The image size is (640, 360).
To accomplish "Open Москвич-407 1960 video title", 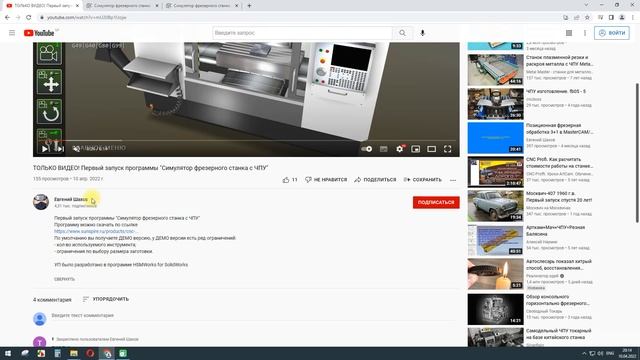I will coord(559,196).
